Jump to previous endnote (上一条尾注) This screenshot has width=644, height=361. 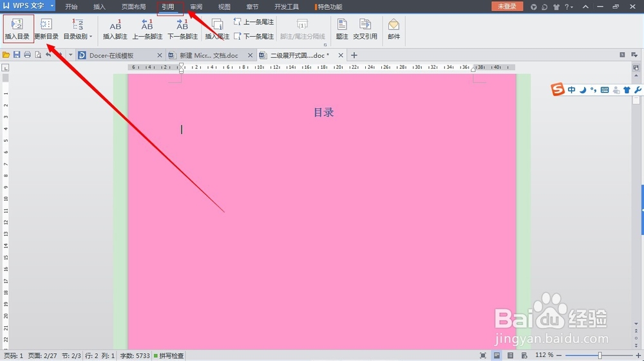tap(253, 22)
